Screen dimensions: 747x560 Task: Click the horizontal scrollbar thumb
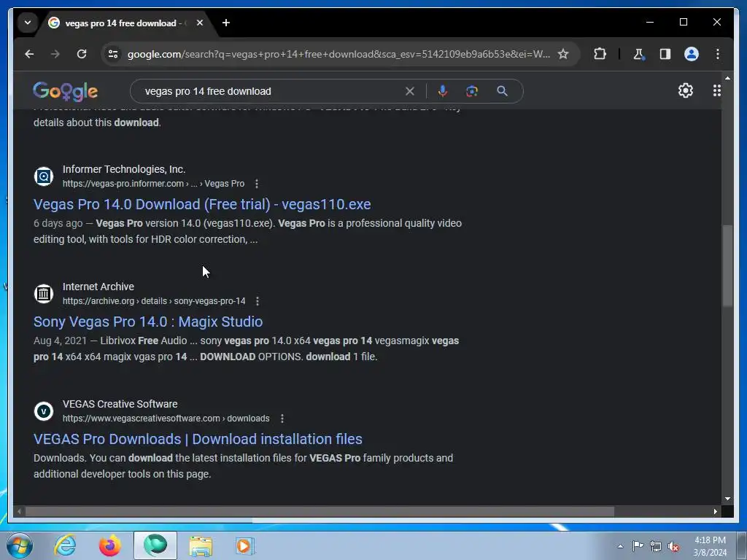pyautogui.click(x=320, y=511)
